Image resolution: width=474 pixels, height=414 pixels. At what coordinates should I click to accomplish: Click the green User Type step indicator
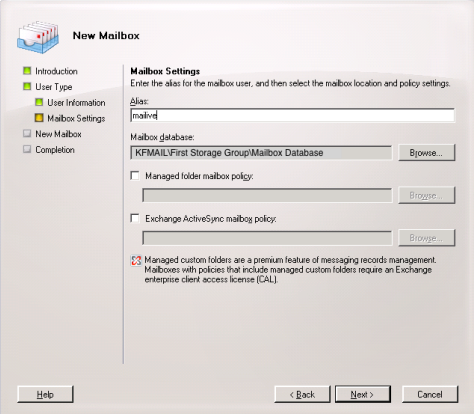pos(27,86)
